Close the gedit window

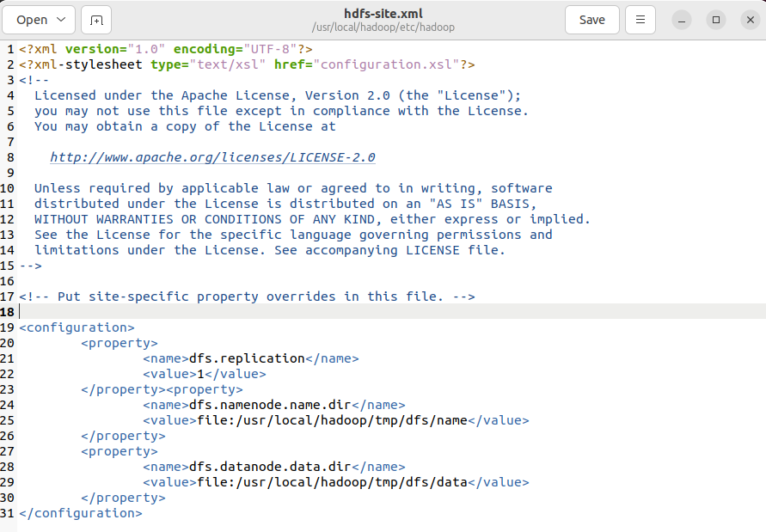pos(751,20)
